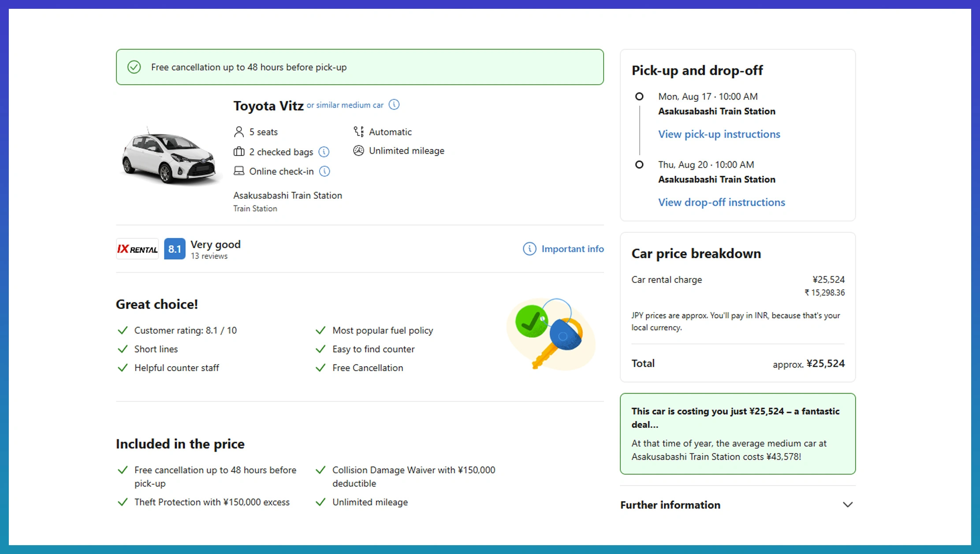Click the green checkmark in cancellation banner
The image size is (980, 554).
tap(134, 67)
